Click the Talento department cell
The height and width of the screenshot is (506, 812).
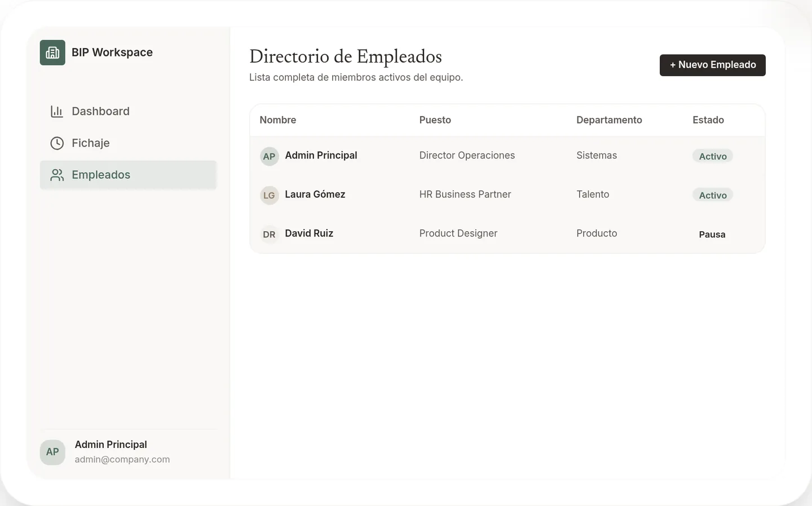click(593, 194)
